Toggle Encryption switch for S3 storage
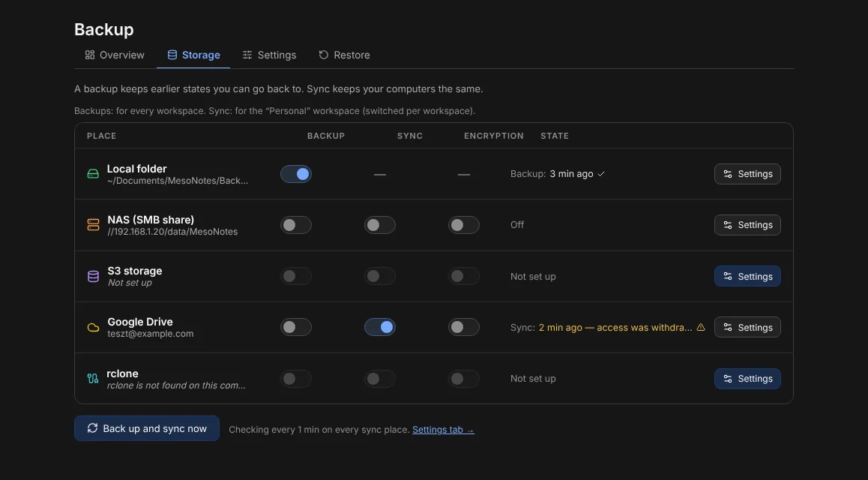Image resolution: width=868 pixels, height=480 pixels. point(464,276)
